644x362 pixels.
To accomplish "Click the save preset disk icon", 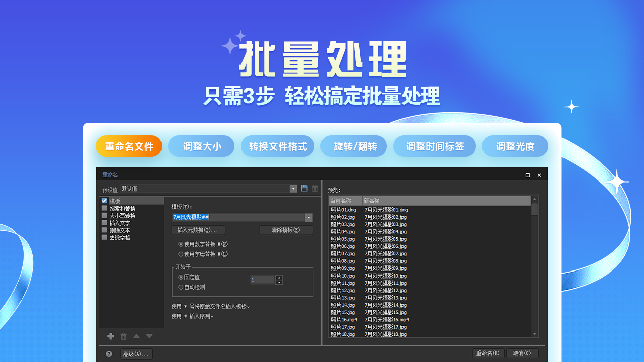I will pyautogui.click(x=304, y=188).
